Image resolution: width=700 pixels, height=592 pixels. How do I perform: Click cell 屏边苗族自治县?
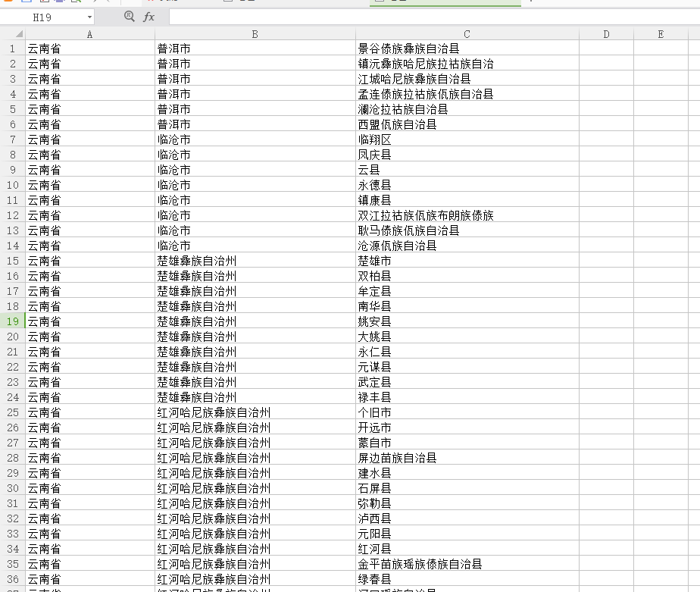(467, 458)
